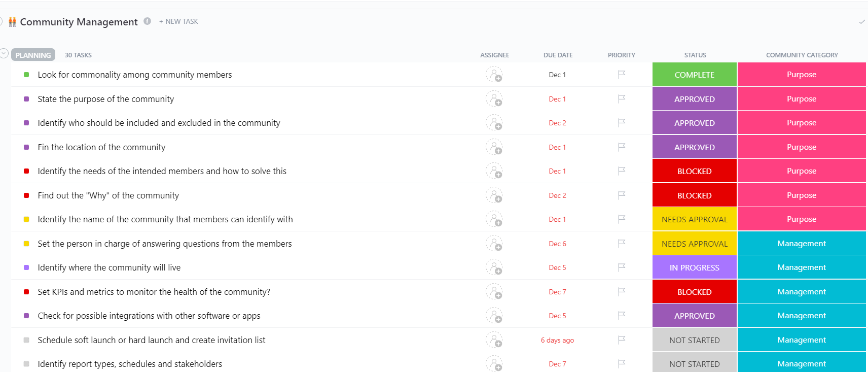The image size is (868, 372).
Task: Click red status square beside "Find out the Why"
Action: click(26, 195)
